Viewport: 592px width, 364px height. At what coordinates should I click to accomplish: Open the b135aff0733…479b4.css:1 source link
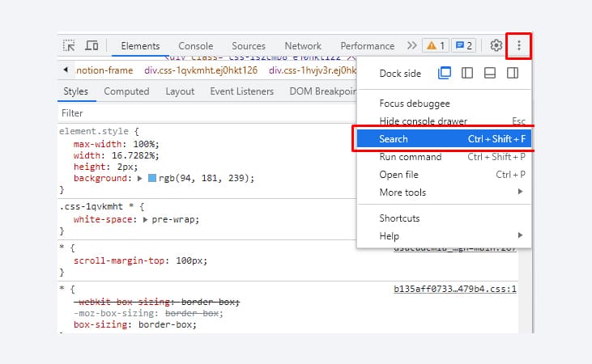455,289
